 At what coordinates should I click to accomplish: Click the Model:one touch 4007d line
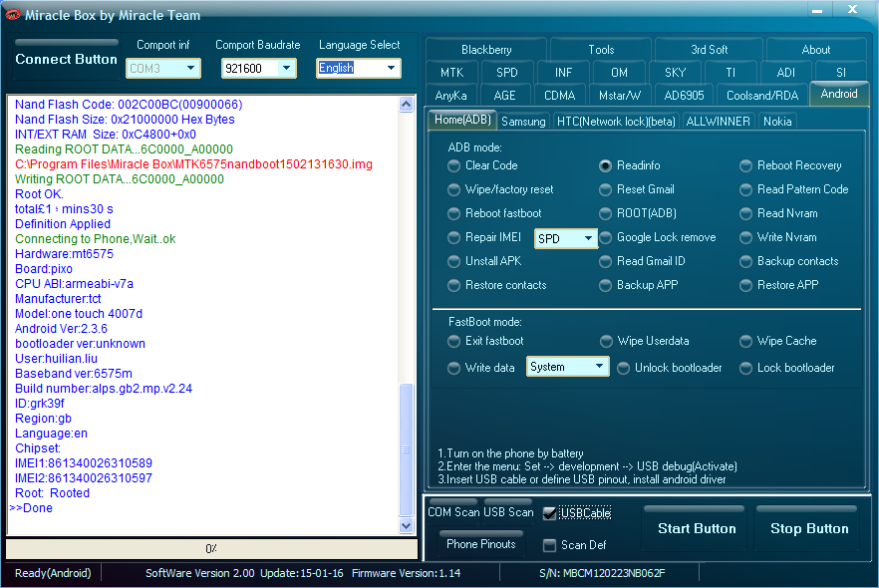coord(79,314)
